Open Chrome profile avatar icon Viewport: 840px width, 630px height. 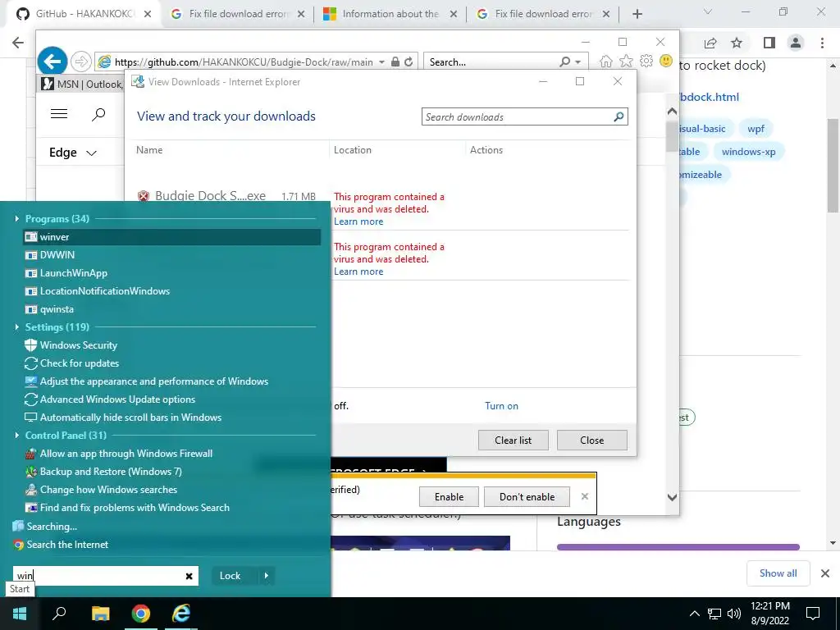click(796, 43)
